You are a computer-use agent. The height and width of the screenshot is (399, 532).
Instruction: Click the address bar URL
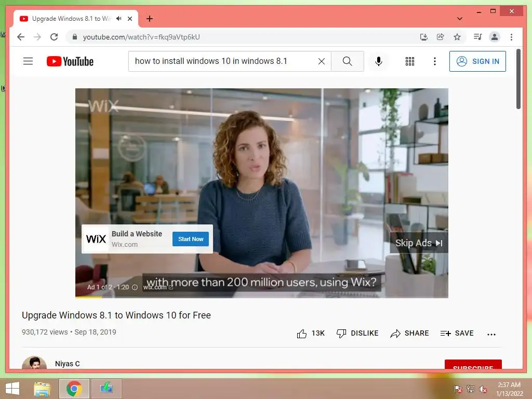pyautogui.click(x=141, y=37)
